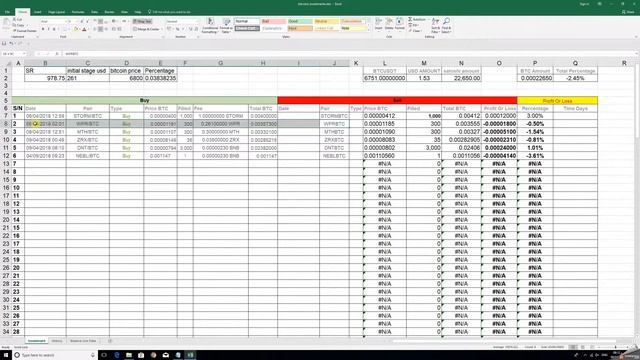This screenshot has width=640, height=360.
Task: Switch to the Page Layout tab
Action: click(57, 12)
